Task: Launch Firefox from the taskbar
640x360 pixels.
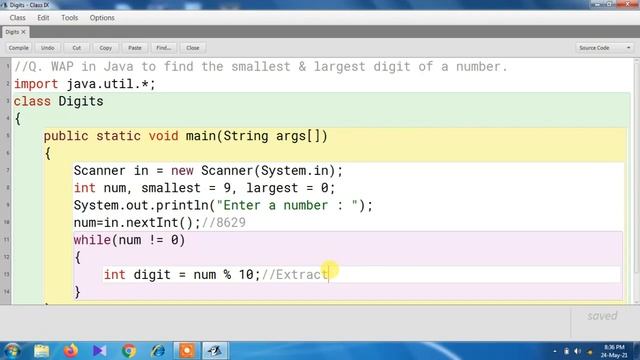Action: (71, 351)
